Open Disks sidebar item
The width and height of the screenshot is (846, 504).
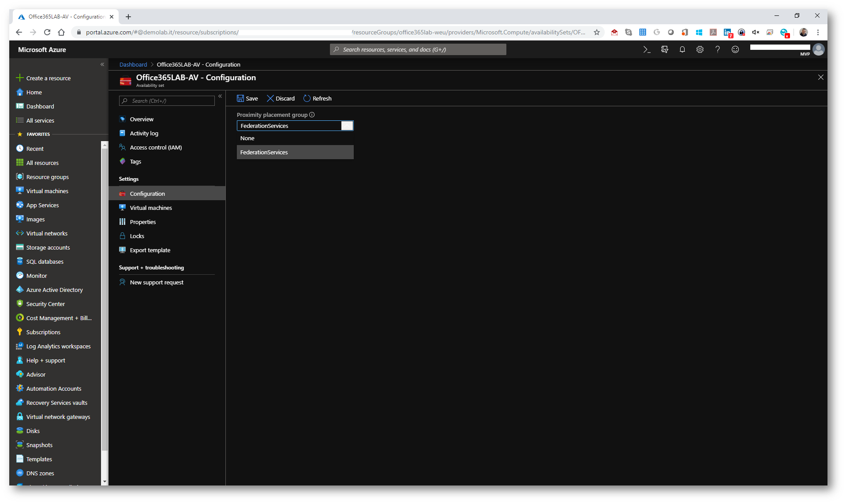(x=33, y=431)
